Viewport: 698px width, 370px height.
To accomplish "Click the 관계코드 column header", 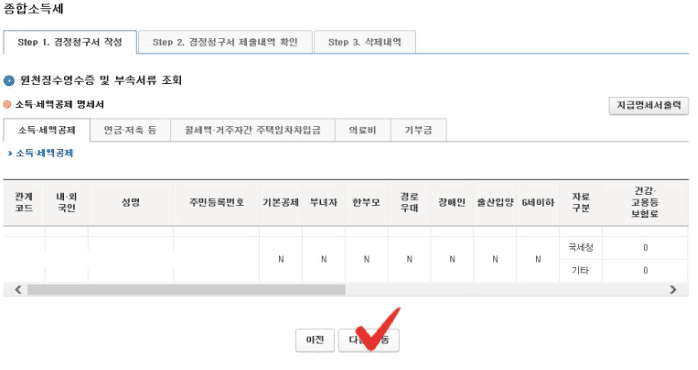I will (24, 203).
